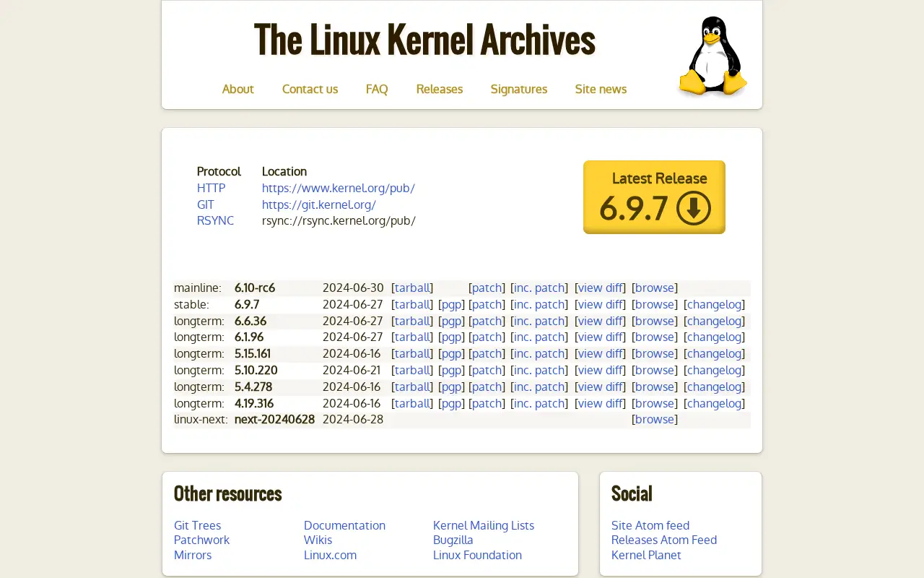Open the About menu item
The width and height of the screenshot is (924, 578).
click(237, 89)
